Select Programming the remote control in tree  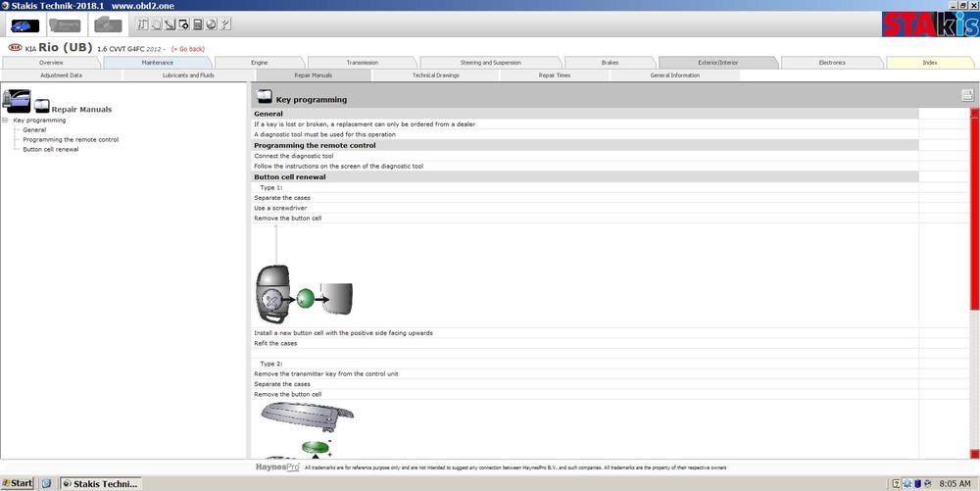[71, 140]
